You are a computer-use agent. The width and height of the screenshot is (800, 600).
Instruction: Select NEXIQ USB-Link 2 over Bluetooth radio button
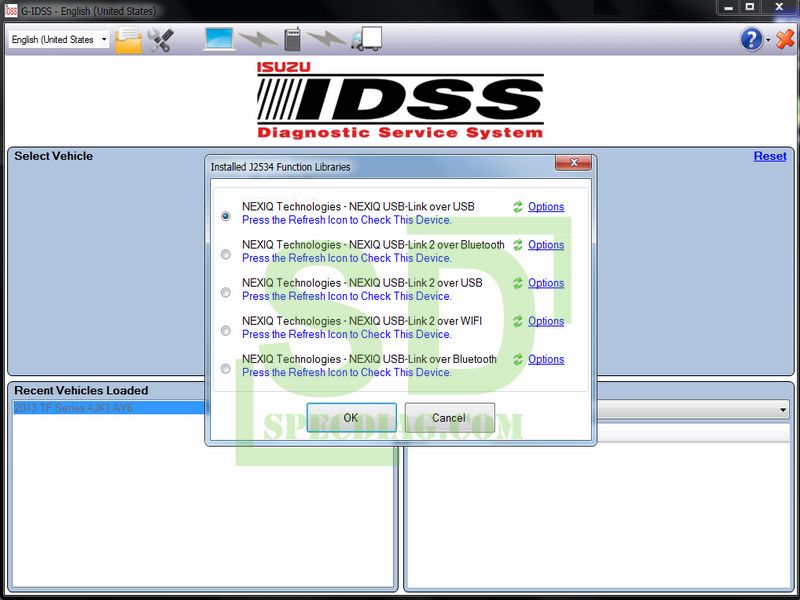226,254
